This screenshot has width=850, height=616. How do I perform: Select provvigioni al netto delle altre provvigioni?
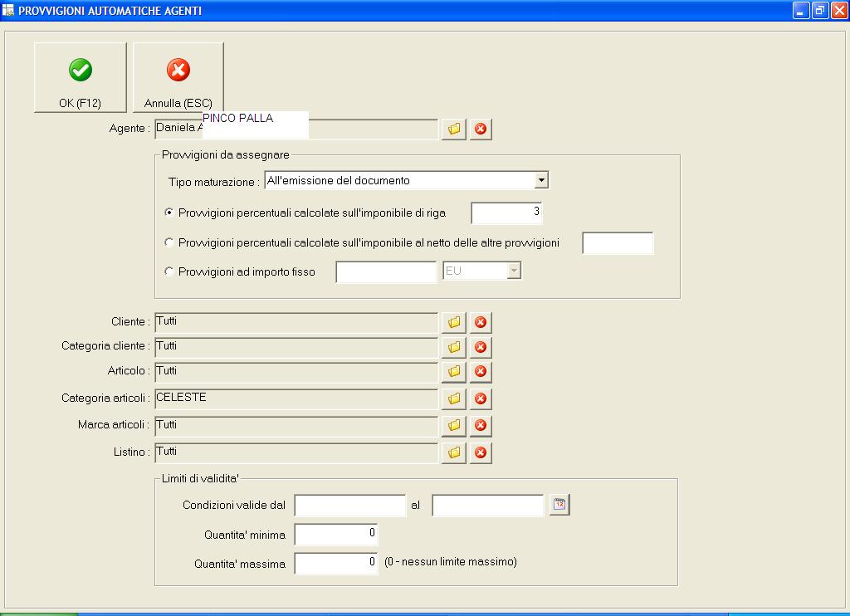(x=169, y=242)
